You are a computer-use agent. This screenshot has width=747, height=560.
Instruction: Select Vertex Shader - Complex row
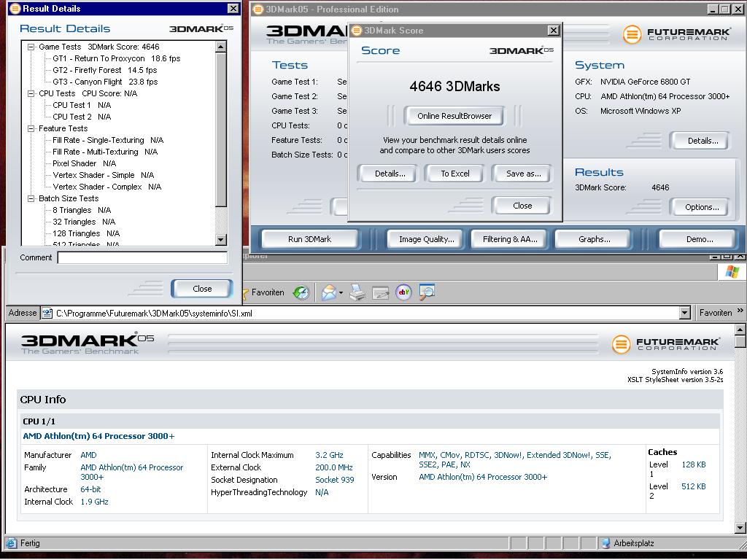(x=107, y=187)
